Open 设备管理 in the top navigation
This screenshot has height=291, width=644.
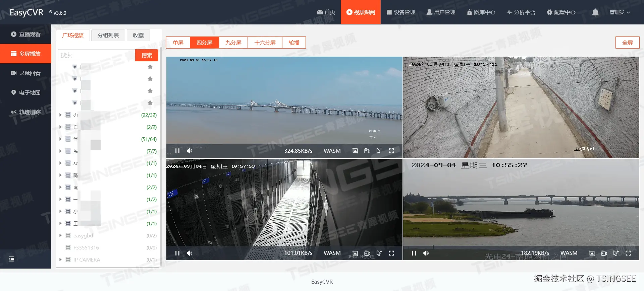pos(401,12)
